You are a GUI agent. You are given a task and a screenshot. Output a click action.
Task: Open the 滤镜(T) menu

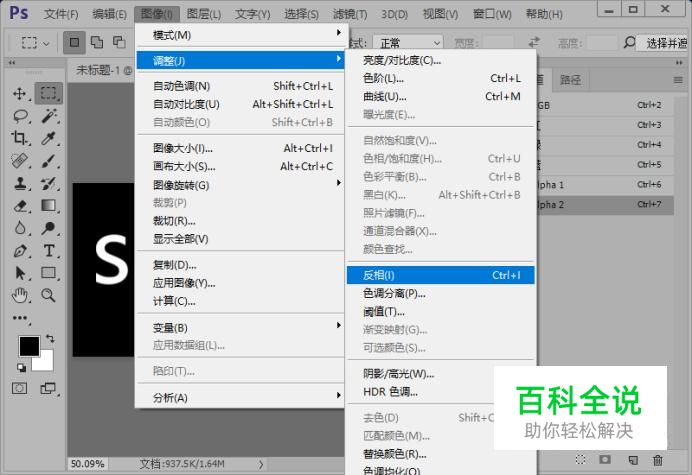(350, 14)
